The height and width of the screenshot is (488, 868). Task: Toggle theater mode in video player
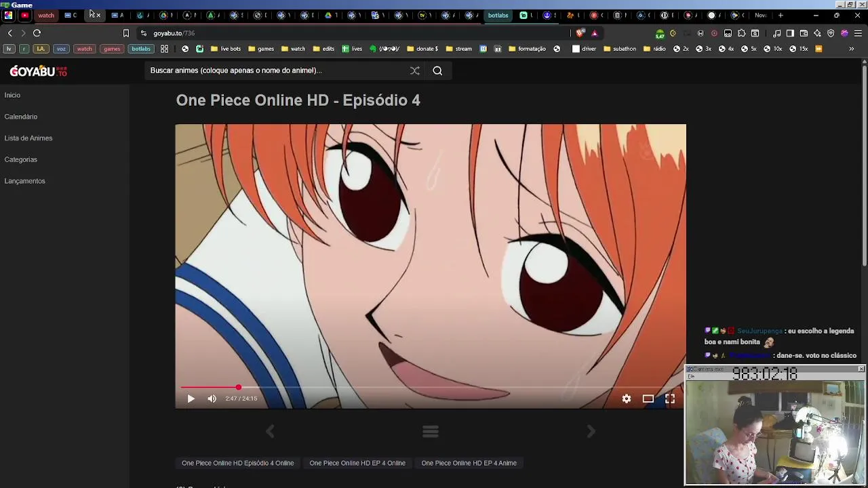coord(648,399)
